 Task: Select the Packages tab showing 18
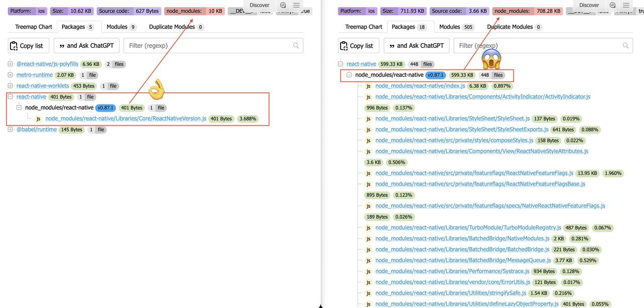[x=409, y=27]
